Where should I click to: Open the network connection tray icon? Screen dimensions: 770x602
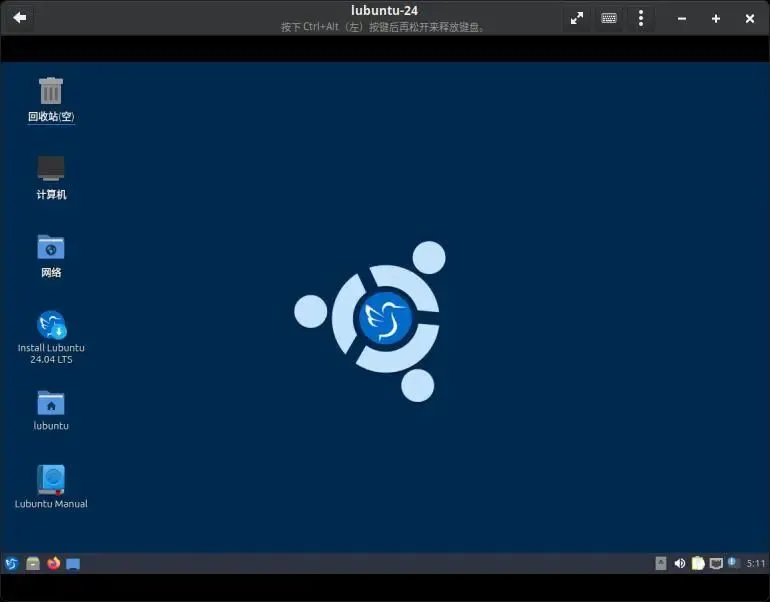click(x=716, y=563)
